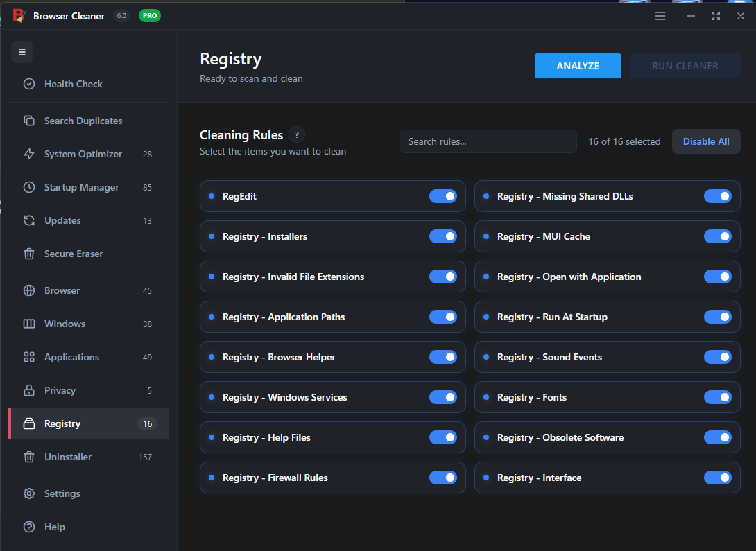The image size is (756, 551).
Task: Turn off Registry - Firewall Rules toggle
Action: (443, 478)
